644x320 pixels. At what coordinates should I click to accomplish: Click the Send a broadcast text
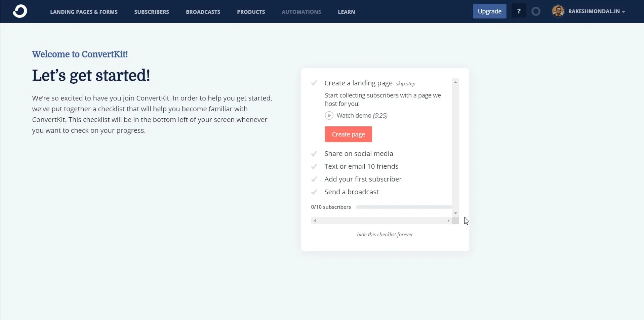point(351,192)
